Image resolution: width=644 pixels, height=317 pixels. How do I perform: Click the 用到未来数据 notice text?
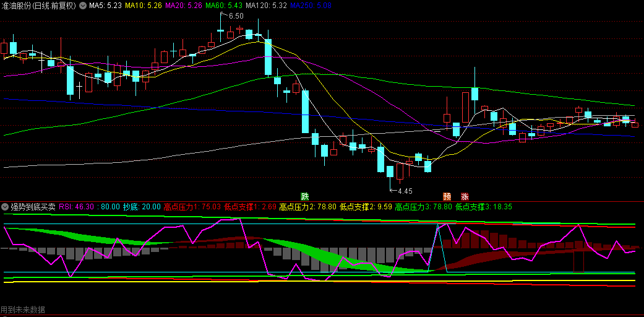click(x=23, y=310)
